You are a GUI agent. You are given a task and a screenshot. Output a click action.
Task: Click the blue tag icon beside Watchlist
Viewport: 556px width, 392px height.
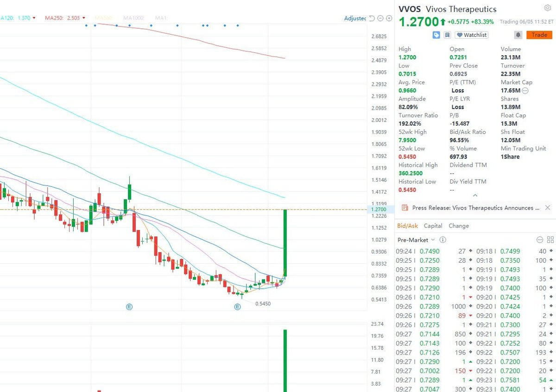[436, 35]
